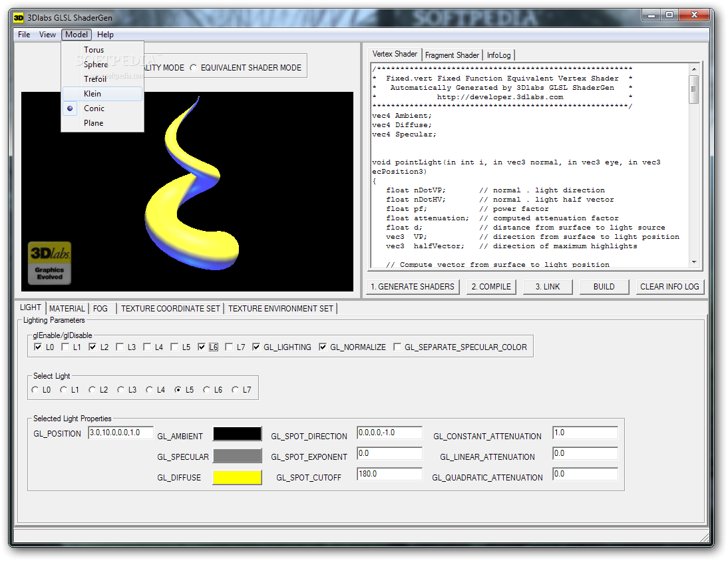Image resolution: width=728 pixels, height=561 pixels.
Task: Toggle the GL_LIGHTING checkbox
Action: (256, 347)
